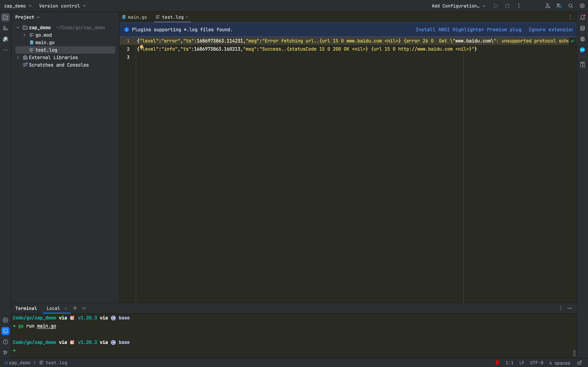
Task: Select the Local terminal tab
Action: pos(53,308)
